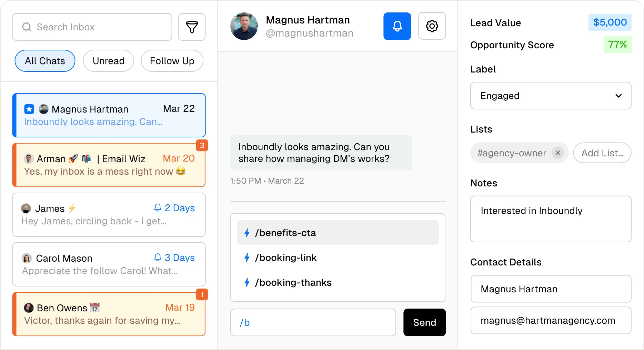Click the 1:50 PM March 22 timestamp
644x350 pixels.
(x=267, y=181)
